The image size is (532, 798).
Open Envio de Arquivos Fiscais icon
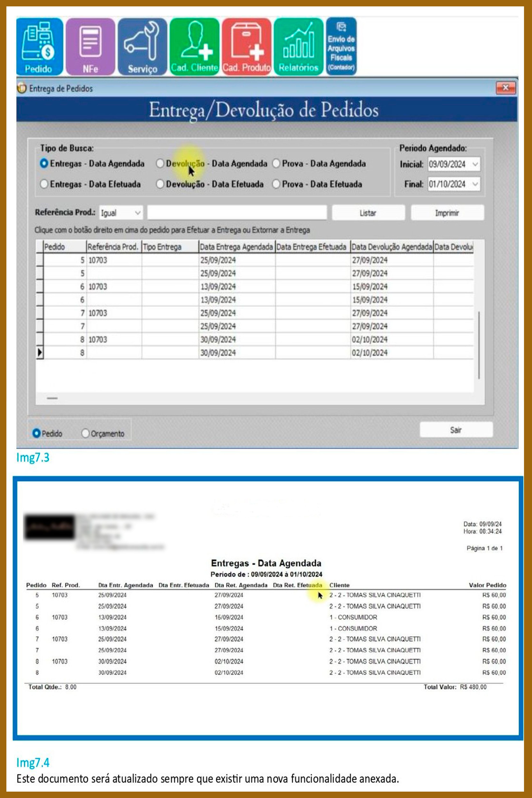pos(341,46)
